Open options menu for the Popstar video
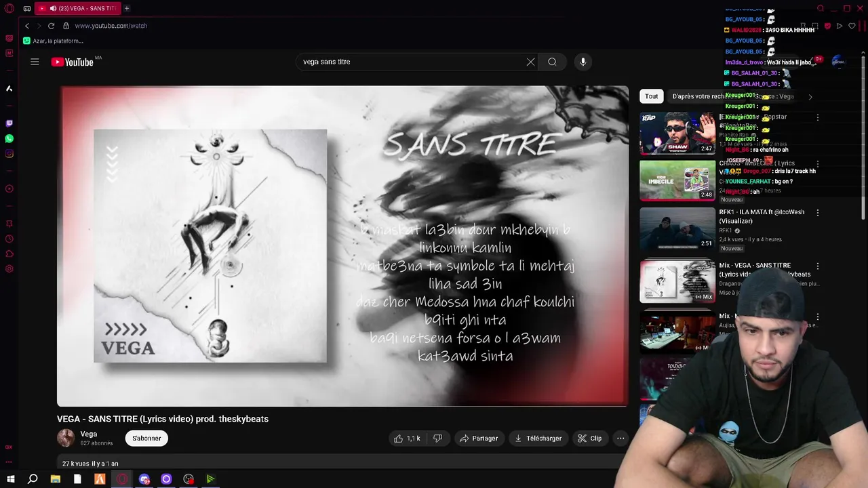The height and width of the screenshot is (488, 868). 818,117
